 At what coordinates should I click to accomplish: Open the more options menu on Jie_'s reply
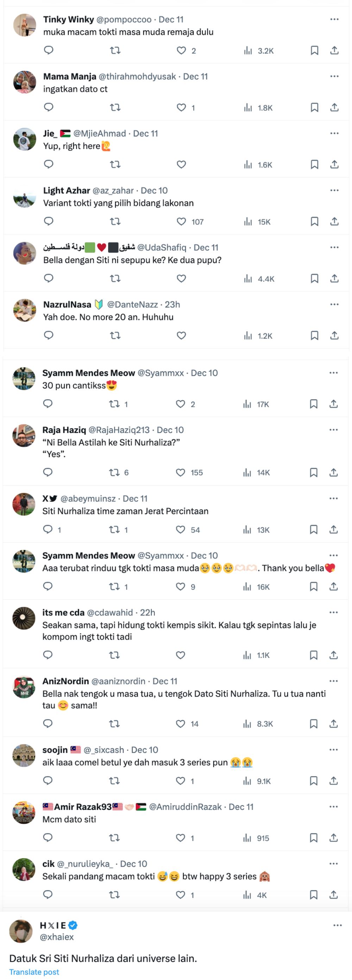[x=334, y=133]
